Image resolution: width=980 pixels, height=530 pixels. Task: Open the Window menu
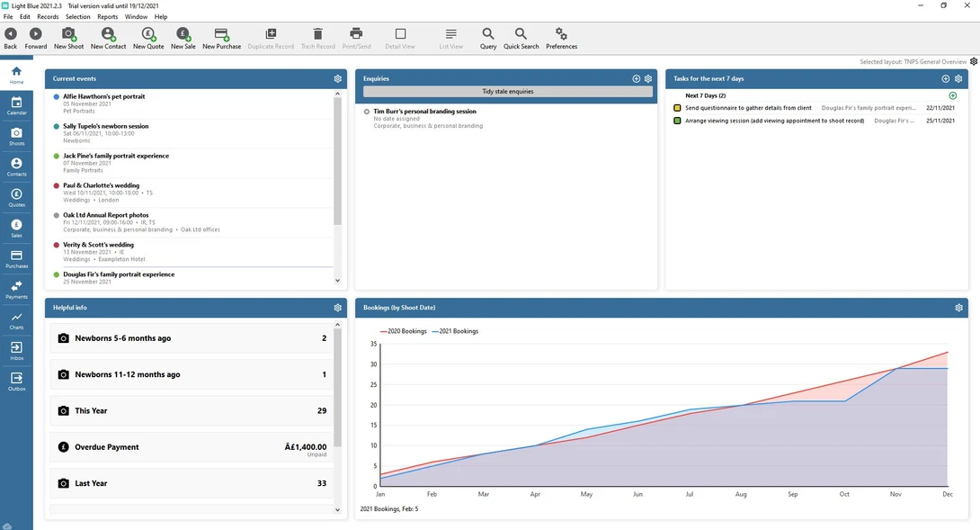136,17
